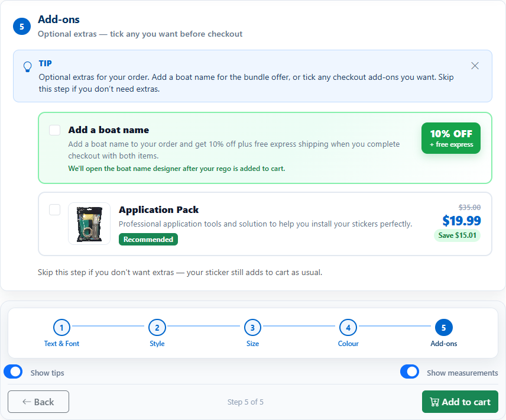Click the Add-ons section heading
The width and height of the screenshot is (506, 420).
(59, 20)
